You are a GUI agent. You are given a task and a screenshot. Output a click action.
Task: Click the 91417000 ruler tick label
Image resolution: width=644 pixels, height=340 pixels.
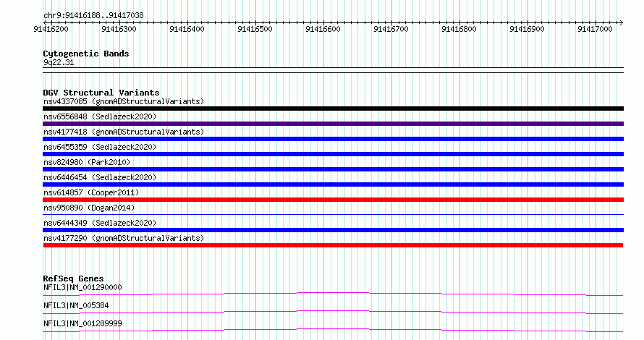[x=595, y=29]
